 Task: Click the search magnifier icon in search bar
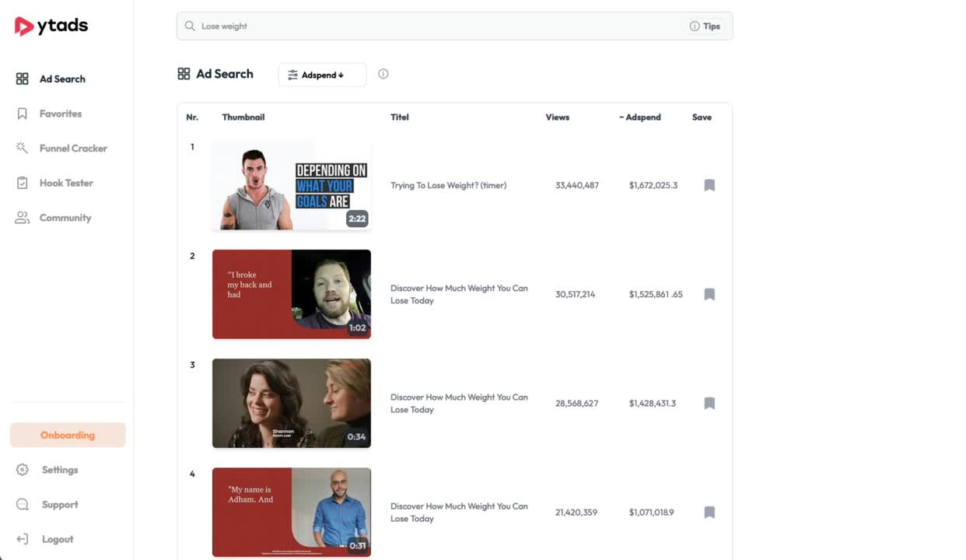point(190,26)
